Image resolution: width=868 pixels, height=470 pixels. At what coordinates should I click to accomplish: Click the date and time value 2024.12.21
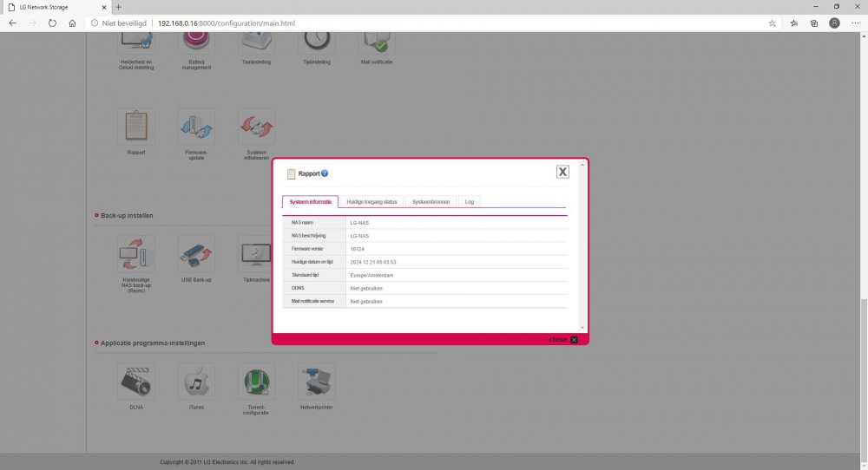click(372, 262)
